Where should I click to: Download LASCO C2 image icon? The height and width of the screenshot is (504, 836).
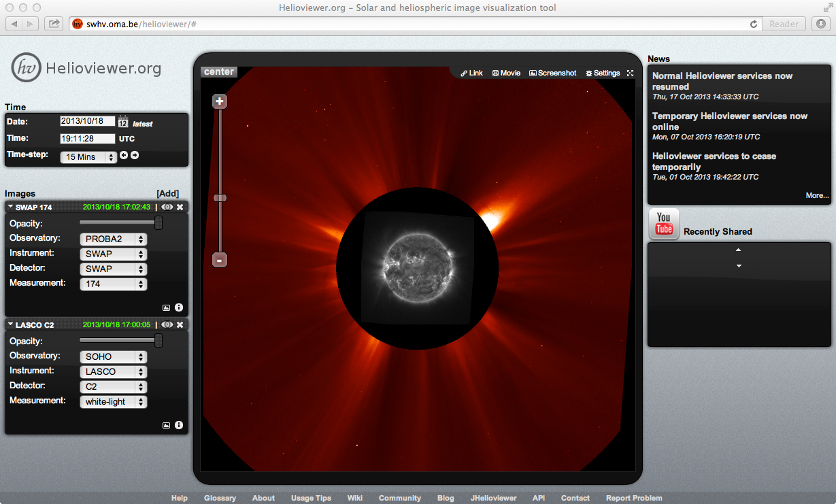166,426
